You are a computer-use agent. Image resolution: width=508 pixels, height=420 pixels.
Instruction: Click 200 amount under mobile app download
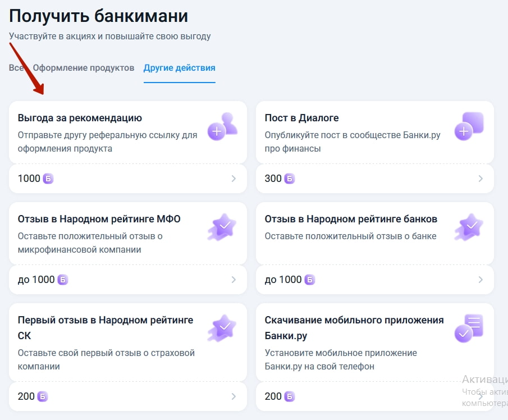[273, 396]
